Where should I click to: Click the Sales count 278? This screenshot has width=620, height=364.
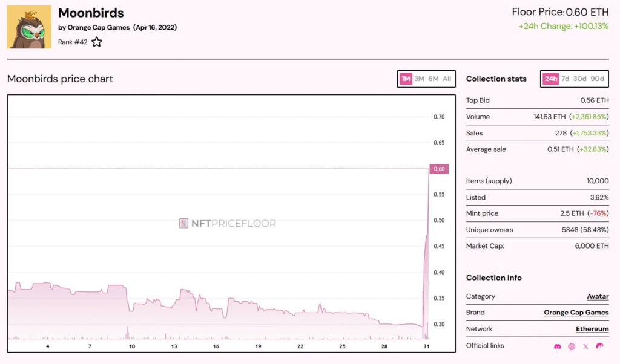tap(561, 134)
